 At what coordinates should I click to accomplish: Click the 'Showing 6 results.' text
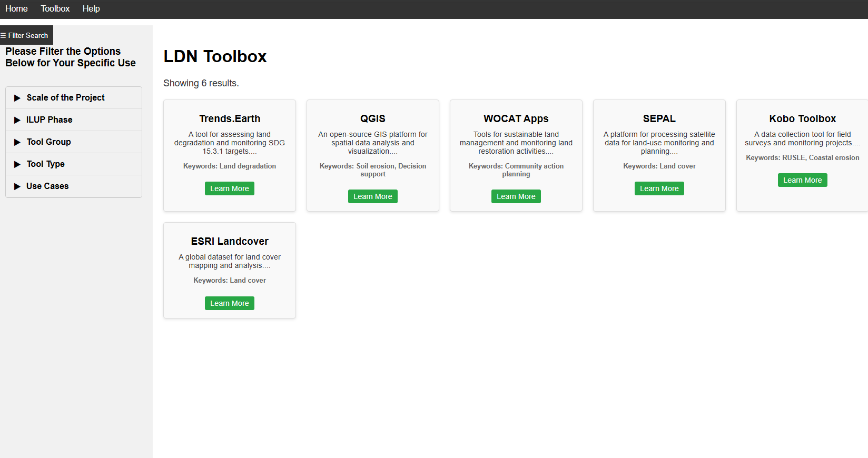pyautogui.click(x=201, y=83)
